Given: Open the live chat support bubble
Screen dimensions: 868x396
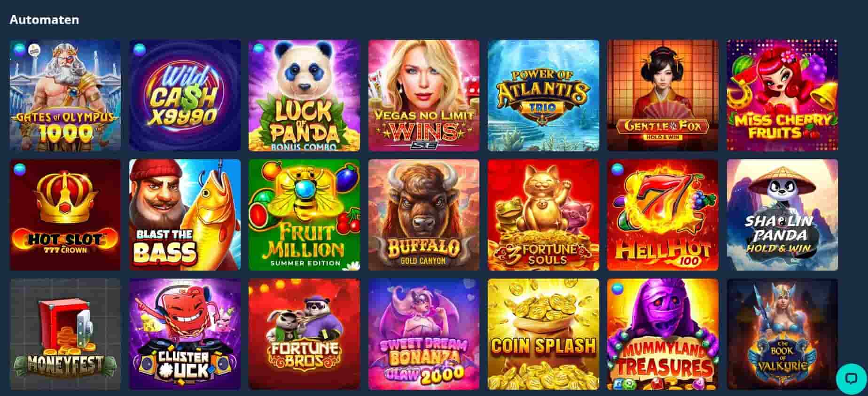Looking at the screenshot, I should click(x=851, y=379).
